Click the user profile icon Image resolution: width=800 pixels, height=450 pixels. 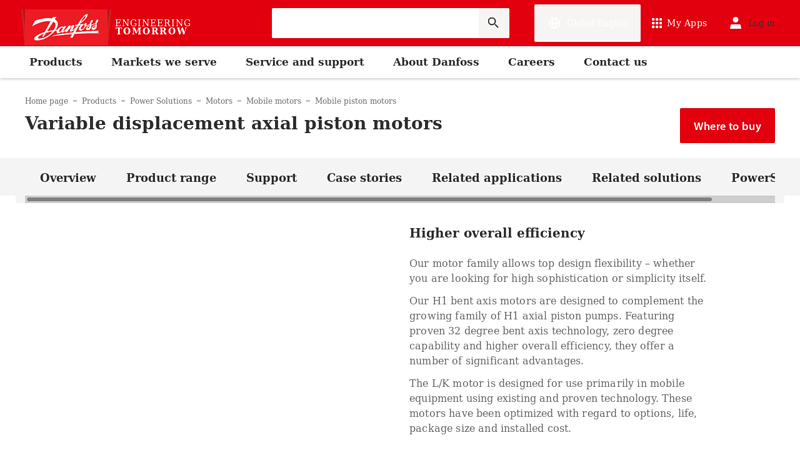click(x=735, y=23)
